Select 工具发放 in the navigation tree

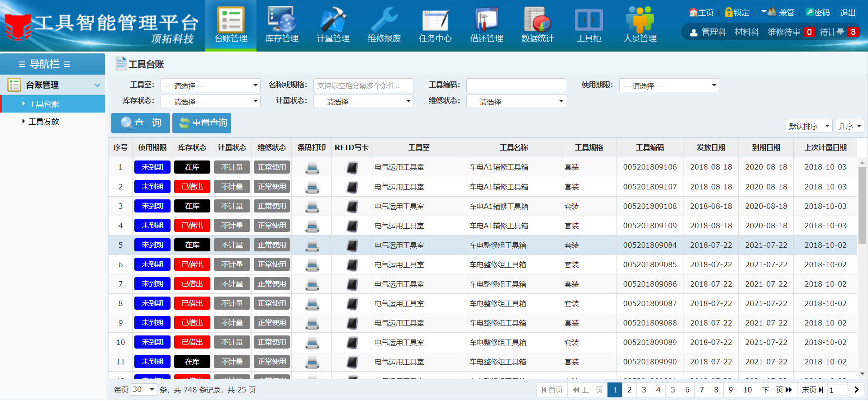pyautogui.click(x=44, y=122)
